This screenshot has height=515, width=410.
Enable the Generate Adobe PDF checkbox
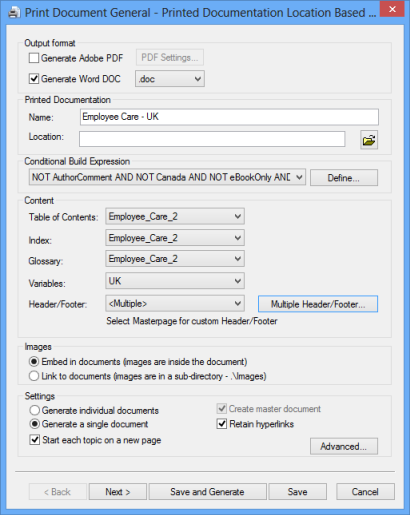34,58
